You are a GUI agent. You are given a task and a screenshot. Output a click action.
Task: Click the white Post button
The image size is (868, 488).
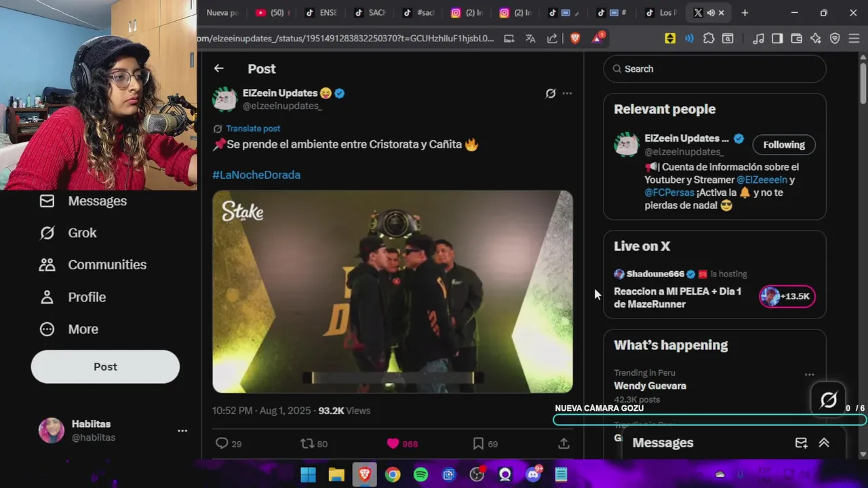(105, 367)
